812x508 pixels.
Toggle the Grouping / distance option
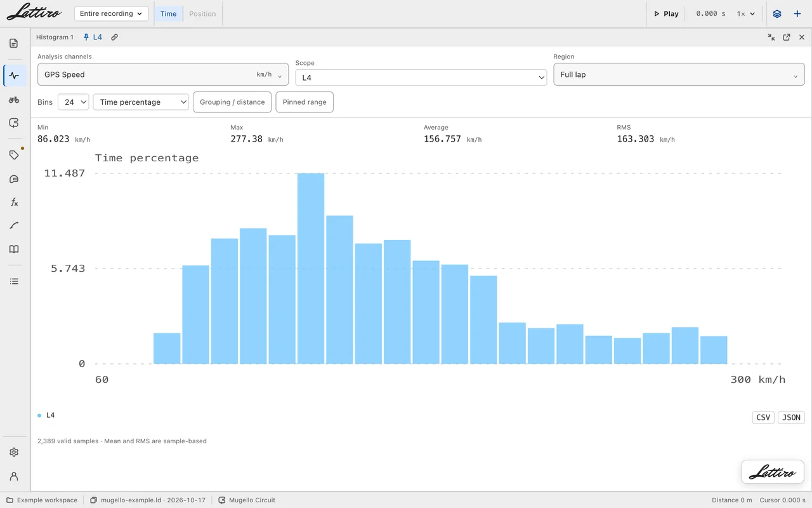click(x=232, y=102)
